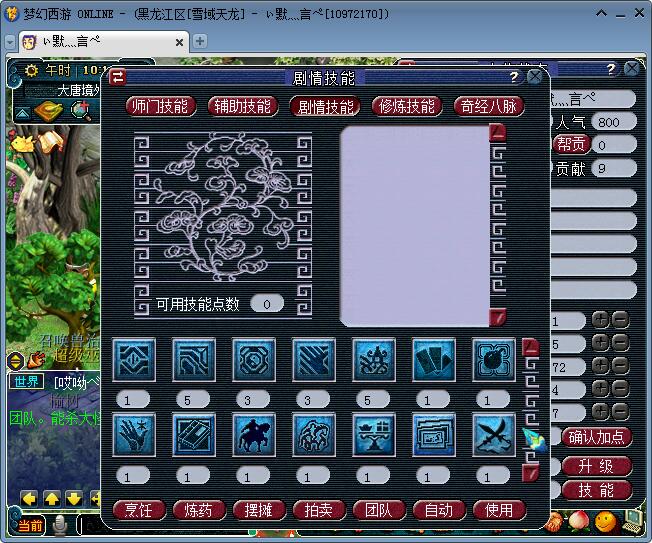This screenshot has width=652, height=543.
Task: Select the ingot-and-gift stand skill icon
Action: pyautogui.click(x=373, y=435)
